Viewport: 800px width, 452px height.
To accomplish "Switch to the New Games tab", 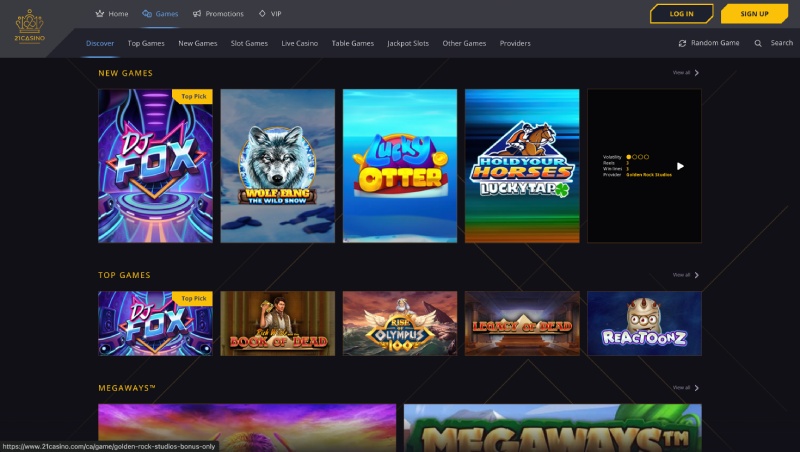I will [197, 43].
